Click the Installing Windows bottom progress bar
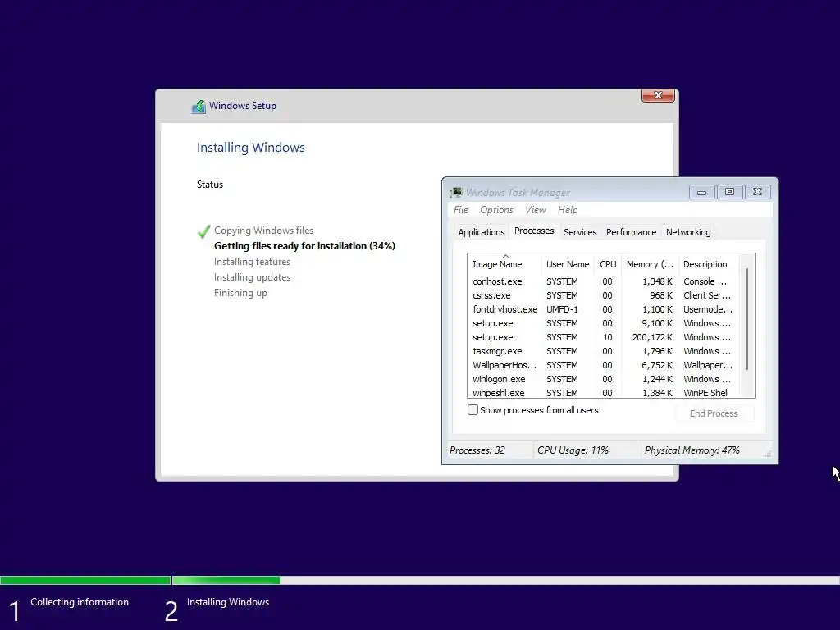This screenshot has width=840, height=630. click(505, 580)
